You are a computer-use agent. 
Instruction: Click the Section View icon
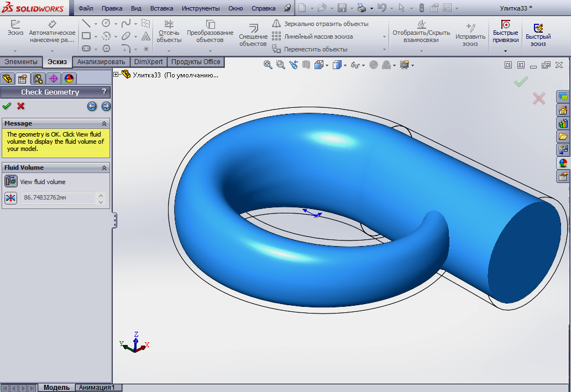pos(306,65)
